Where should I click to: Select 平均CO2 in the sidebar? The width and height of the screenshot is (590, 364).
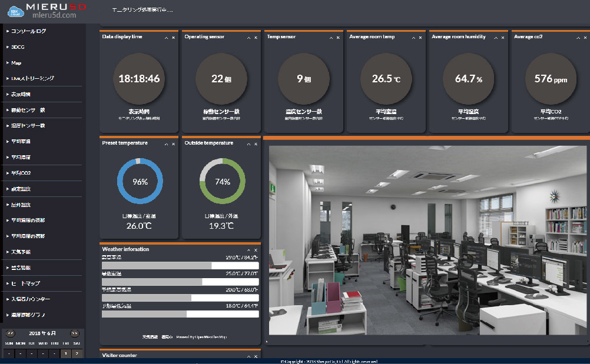click(x=21, y=173)
